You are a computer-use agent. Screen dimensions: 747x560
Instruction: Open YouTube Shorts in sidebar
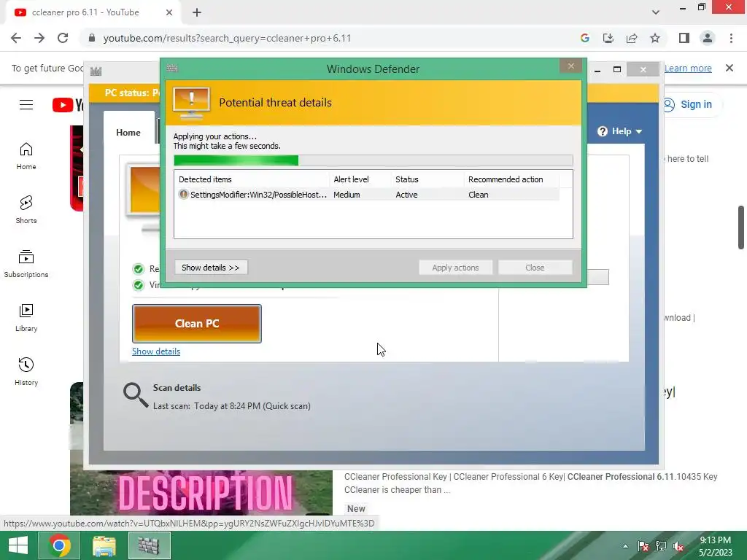click(26, 210)
